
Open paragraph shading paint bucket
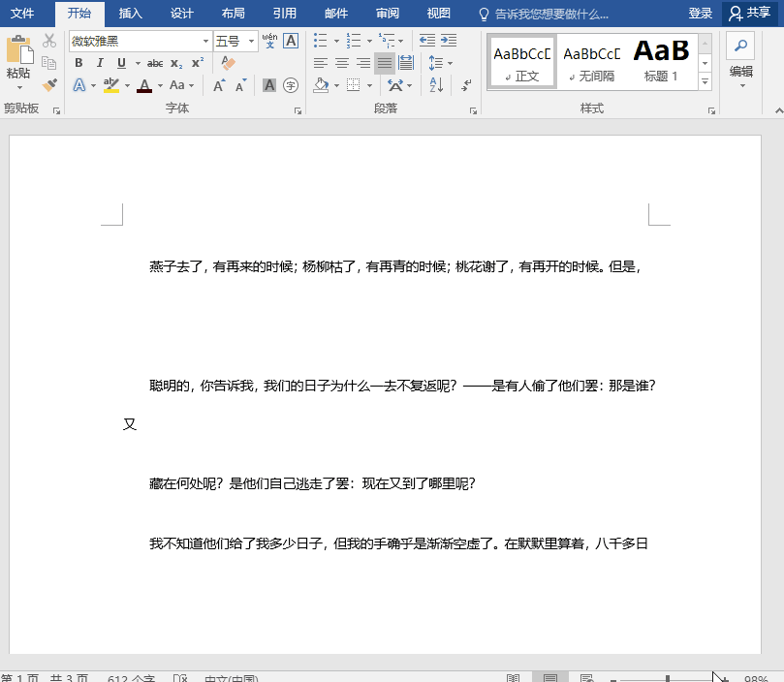321,85
